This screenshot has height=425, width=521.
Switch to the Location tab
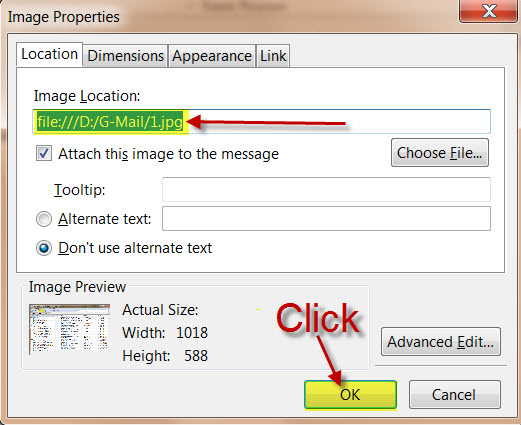49,55
